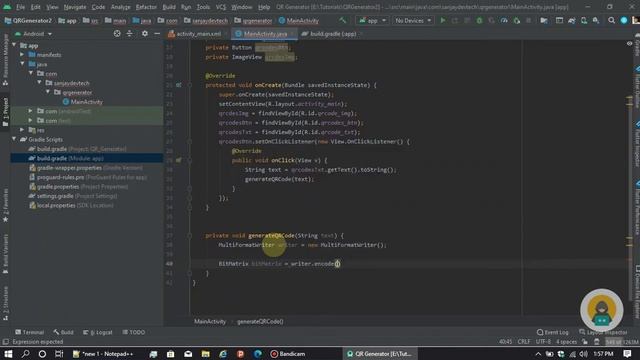640x360 pixels.
Task: Click the Stop square icon in toolbar
Action: click(x=529, y=20)
